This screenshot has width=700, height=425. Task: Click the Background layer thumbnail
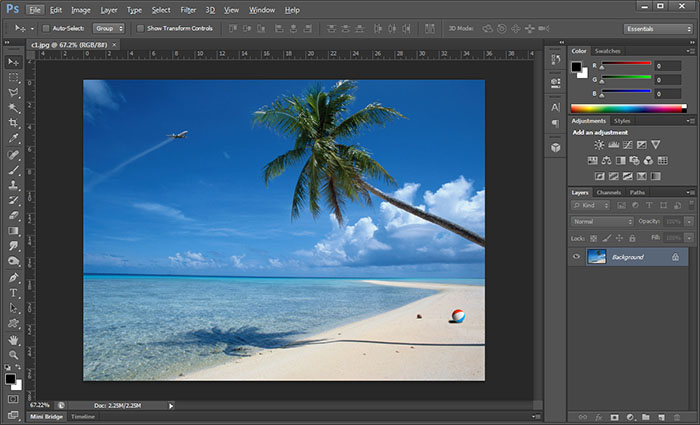coord(598,257)
